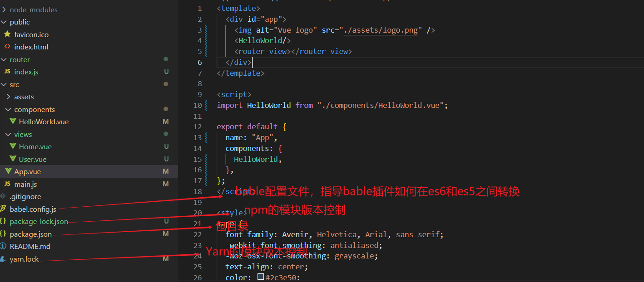Screen dimensions: 644x282
Task: Open README.md file
Action: coord(30,246)
